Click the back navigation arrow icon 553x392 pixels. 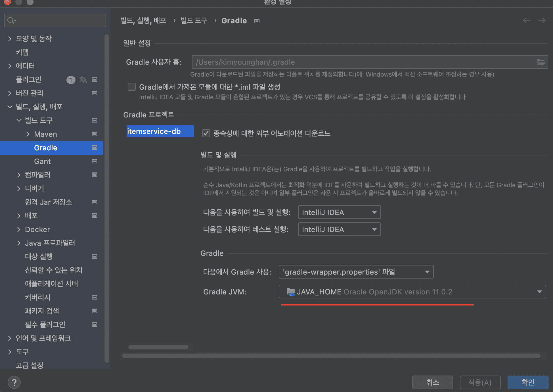[x=527, y=20]
